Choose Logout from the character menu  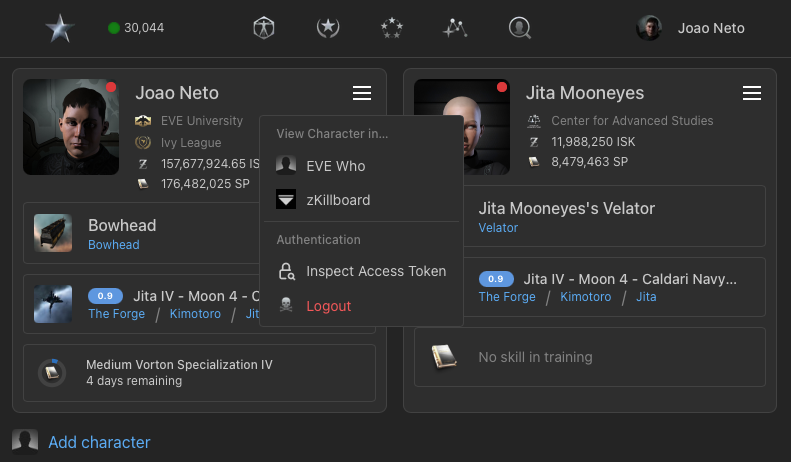361,306
